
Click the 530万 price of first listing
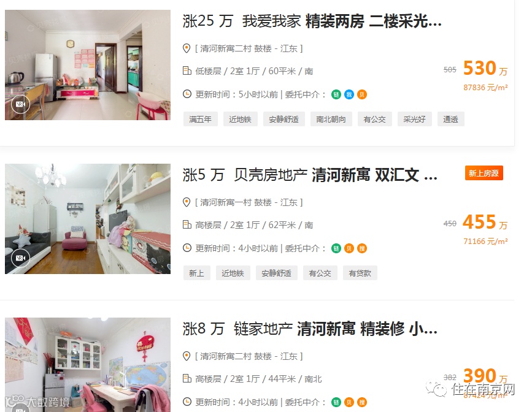[x=485, y=68]
